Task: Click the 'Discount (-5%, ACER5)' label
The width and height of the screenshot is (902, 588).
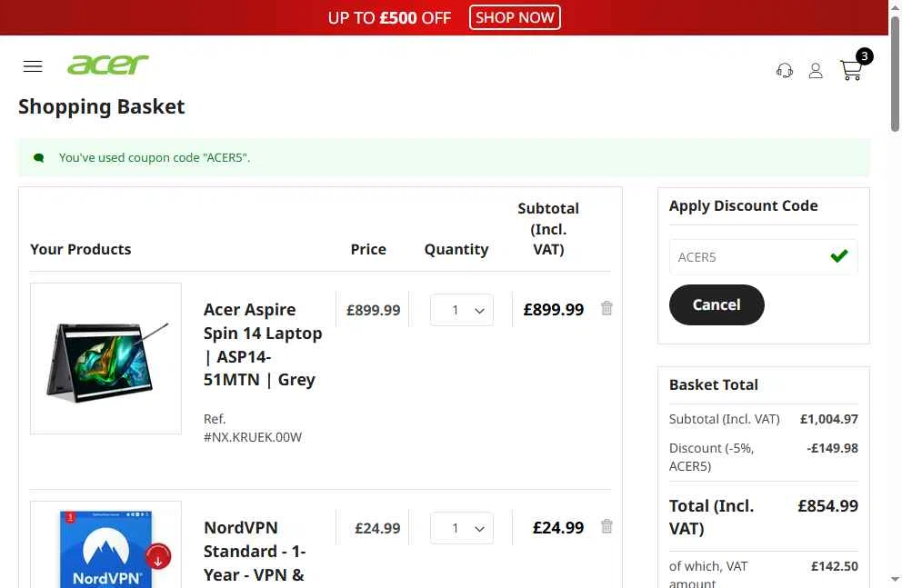Action: 712,457
